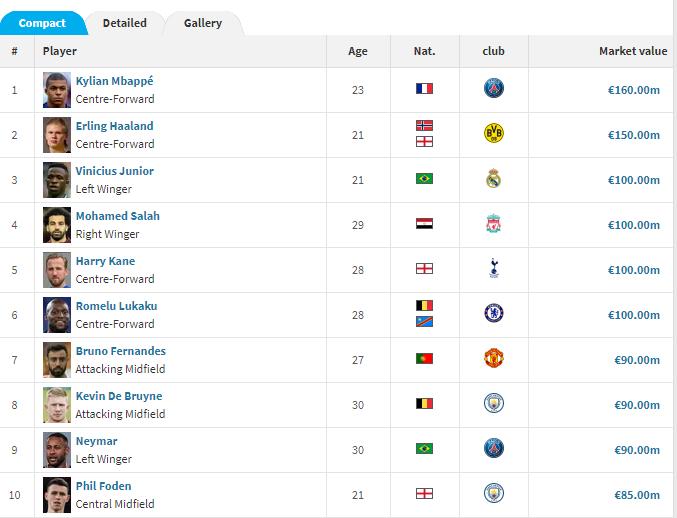Screen dimensions: 677x518
Task: Select the Compact tab
Action: (x=42, y=23)
